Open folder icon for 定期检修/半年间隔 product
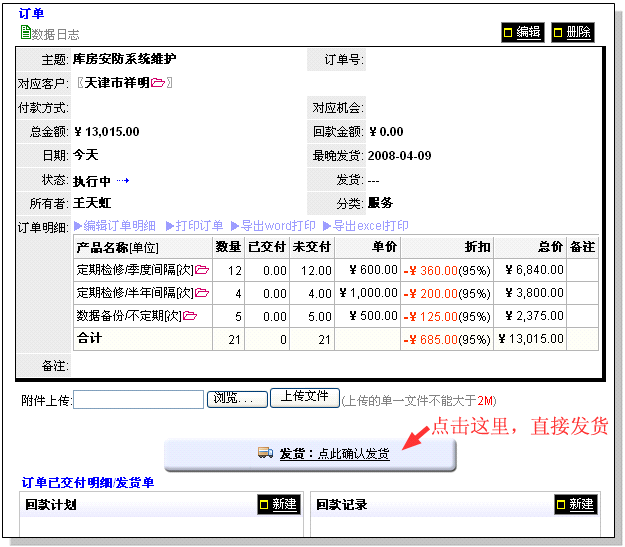Image resolution: width=625 pixels, height=547 pixels. pos(201,293)
